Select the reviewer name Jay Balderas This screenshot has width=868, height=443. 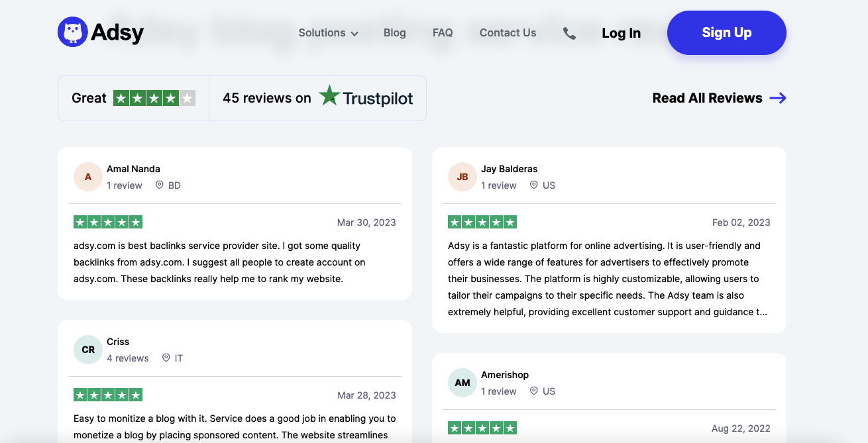click(510, 169)
